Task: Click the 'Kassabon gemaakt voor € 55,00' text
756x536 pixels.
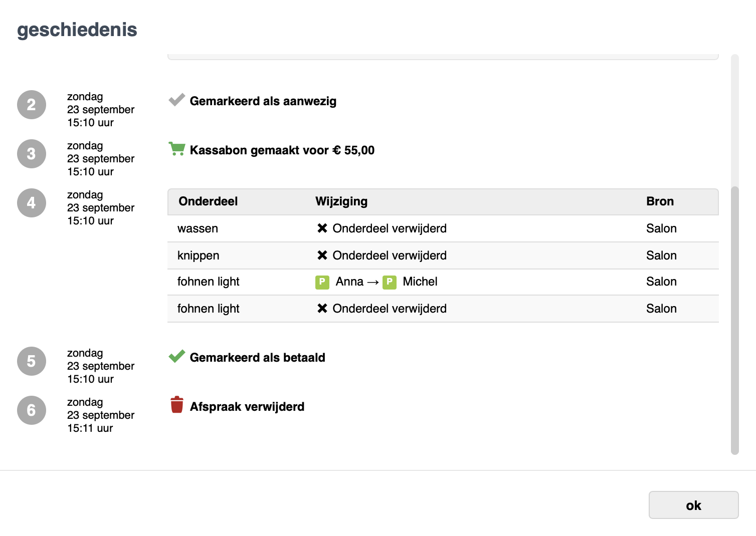Action: 282,150
